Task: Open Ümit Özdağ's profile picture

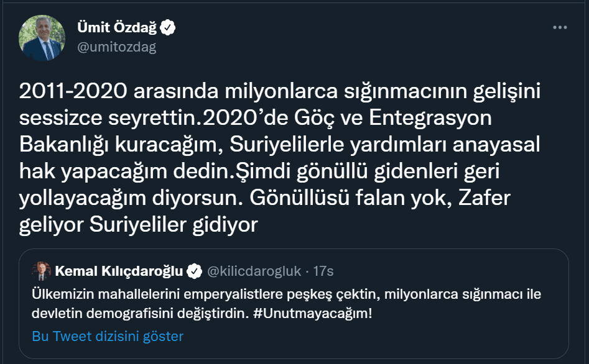Action: tap(42, 38)
